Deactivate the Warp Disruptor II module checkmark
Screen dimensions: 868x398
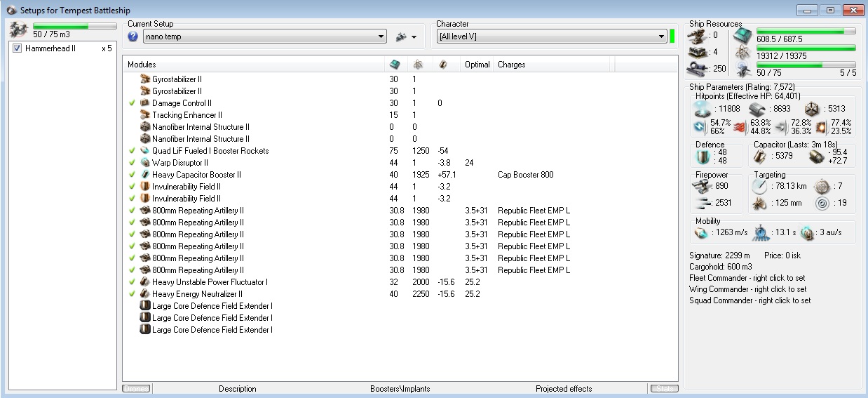tap(132, 163)
